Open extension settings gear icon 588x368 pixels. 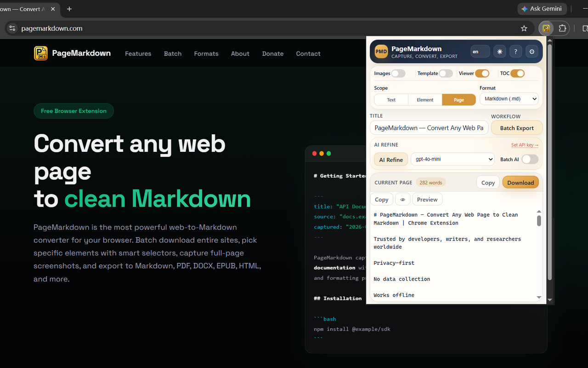(532, 52)
